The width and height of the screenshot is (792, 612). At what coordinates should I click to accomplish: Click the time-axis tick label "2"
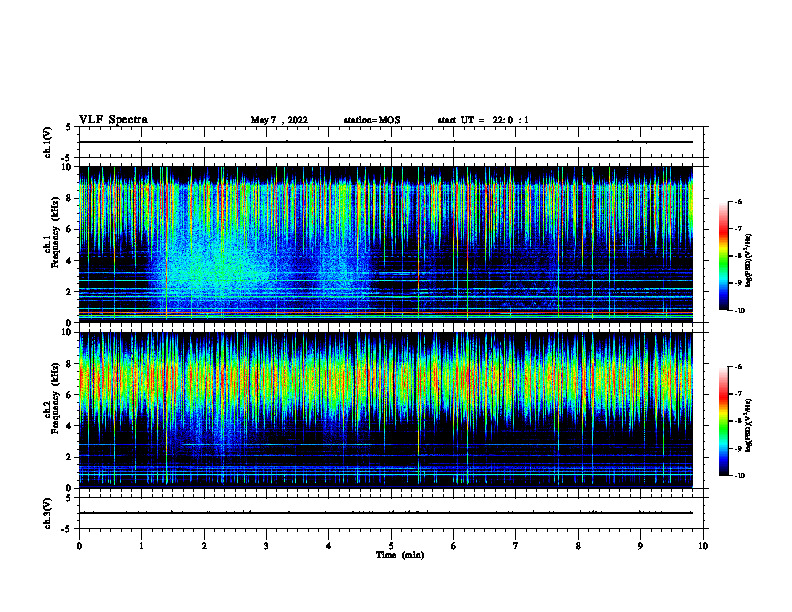coord(204,546)
